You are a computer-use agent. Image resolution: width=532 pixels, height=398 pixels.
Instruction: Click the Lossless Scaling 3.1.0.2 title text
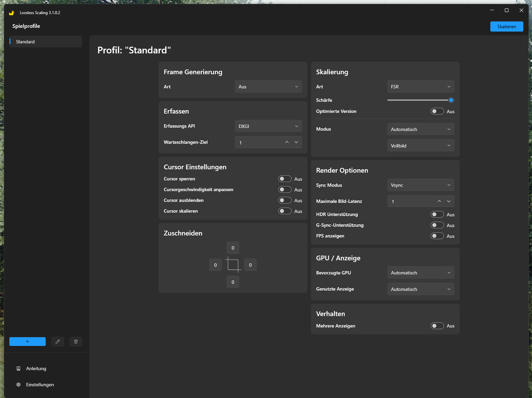pos(40,13)
